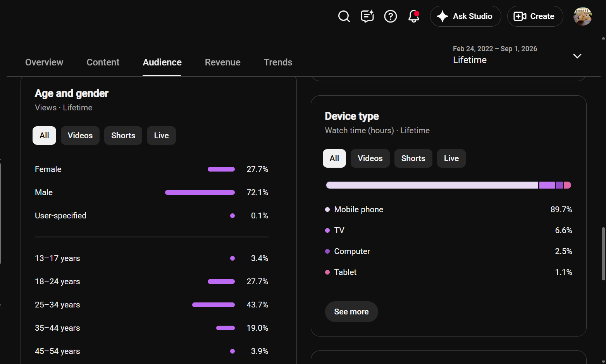Open the notifications bell
606x364 pixels.
click(x=414, y=16)
